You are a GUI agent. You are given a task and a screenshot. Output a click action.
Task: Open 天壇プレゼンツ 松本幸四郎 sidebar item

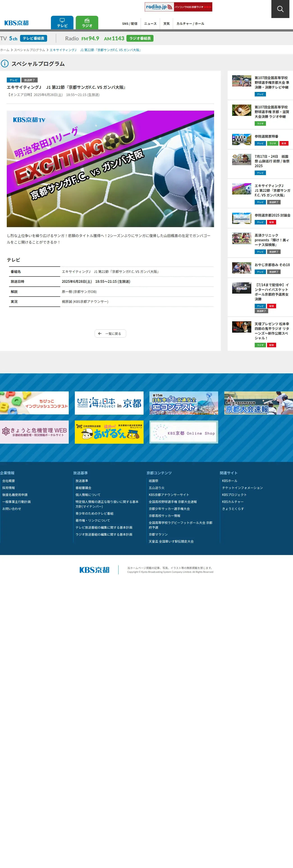[x=260, y=334]
